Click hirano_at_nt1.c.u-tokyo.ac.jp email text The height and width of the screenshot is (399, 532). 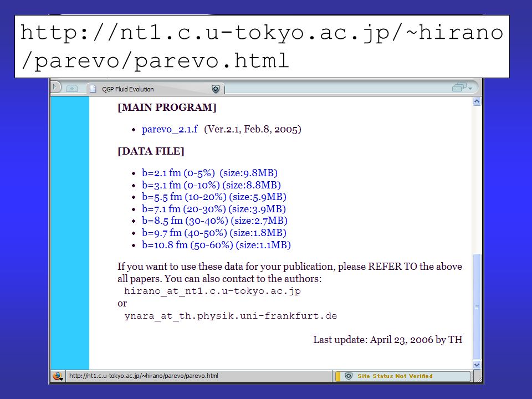[212, 291]
